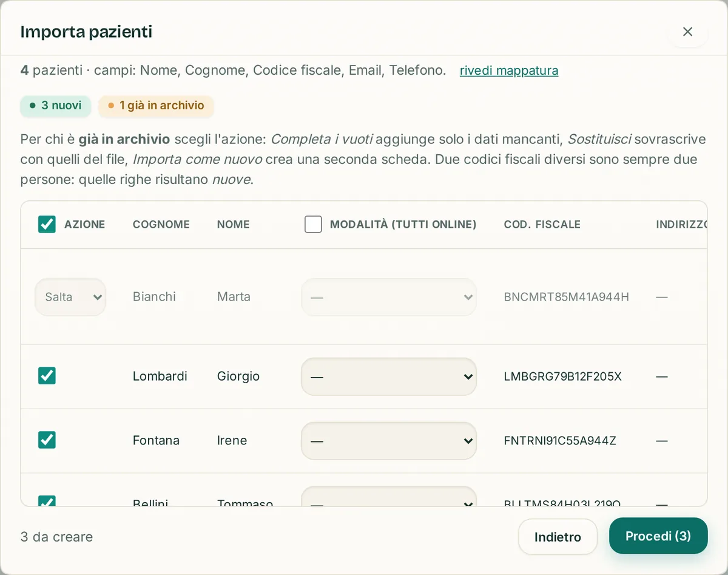Click the 3 da creare status text

tap(56, 537)
